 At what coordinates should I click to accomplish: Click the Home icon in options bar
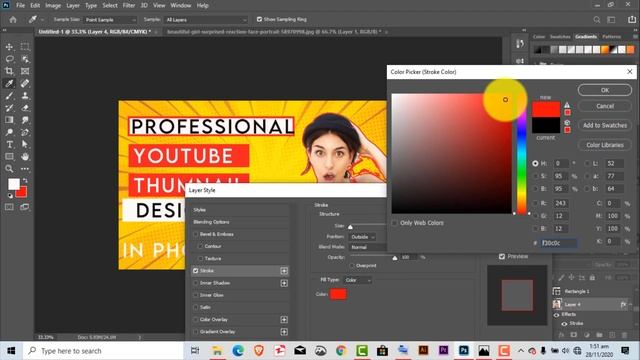click(x=13, y=20)
